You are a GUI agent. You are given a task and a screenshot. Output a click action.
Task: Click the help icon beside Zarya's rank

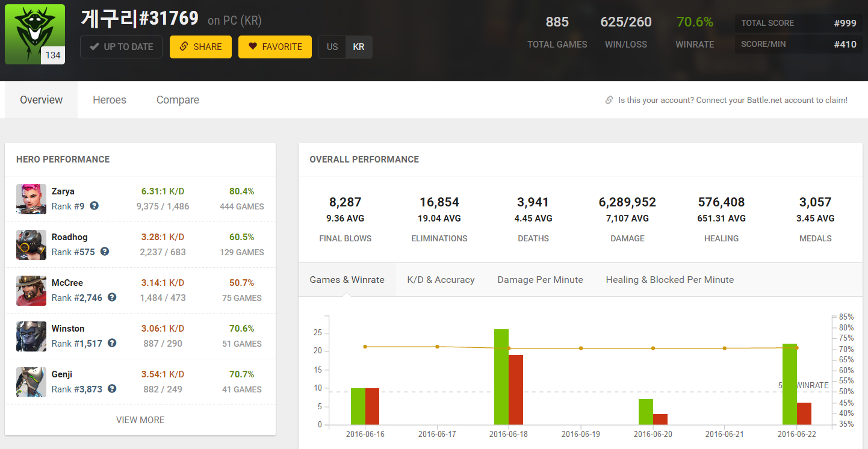[94, 206]
